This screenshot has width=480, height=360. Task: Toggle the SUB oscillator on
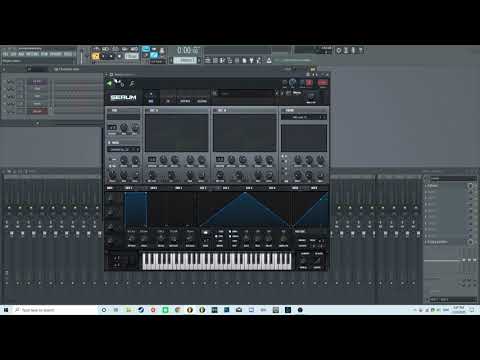(x=109, y=110)
